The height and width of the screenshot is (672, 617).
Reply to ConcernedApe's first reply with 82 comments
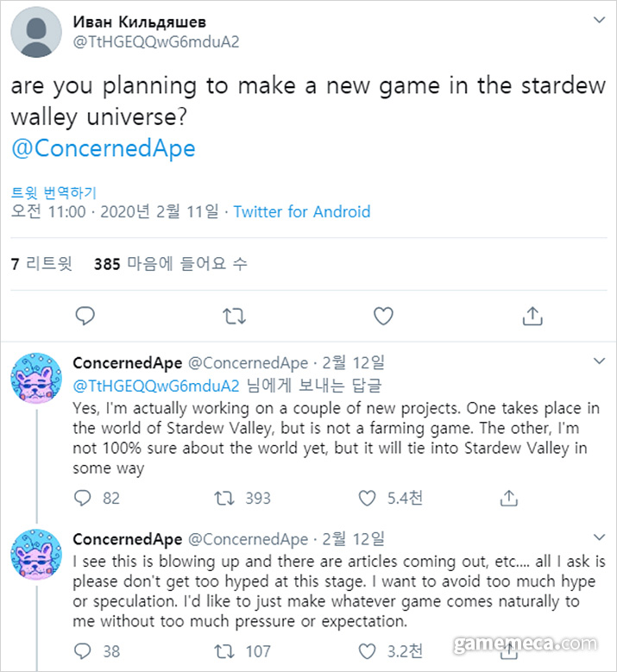[x=84, y=498]
